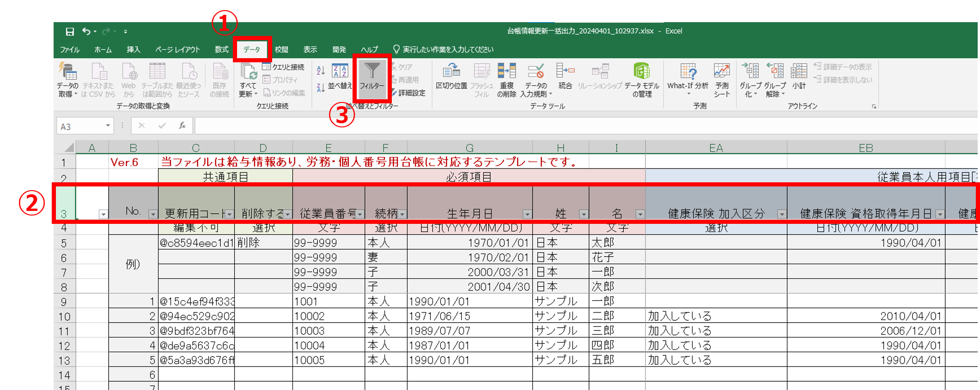Click the insert function fx icon

(x=183, y=126)
